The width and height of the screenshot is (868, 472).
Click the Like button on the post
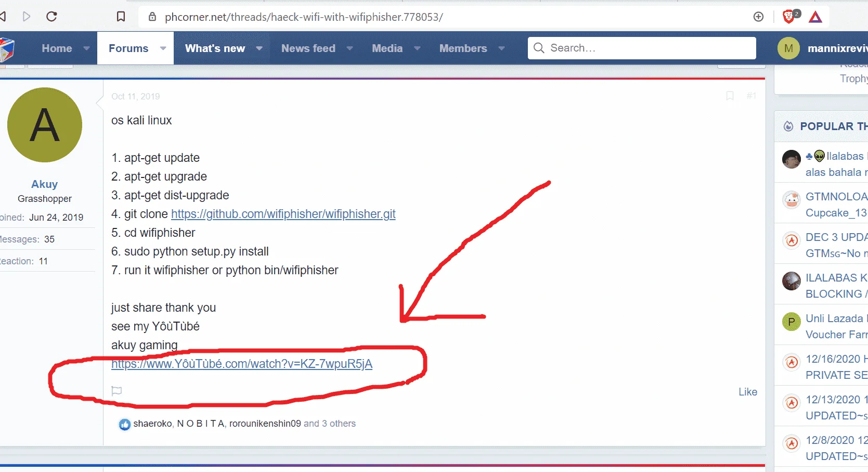tap(748, 392)
